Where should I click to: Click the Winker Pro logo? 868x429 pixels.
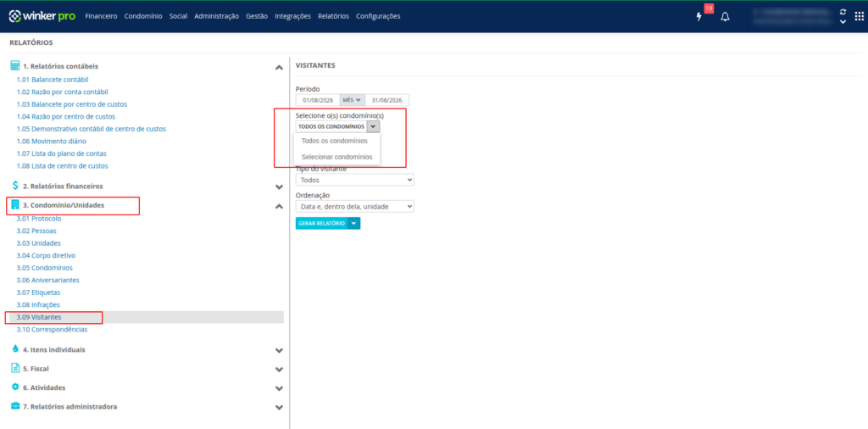tap(42, 16)
